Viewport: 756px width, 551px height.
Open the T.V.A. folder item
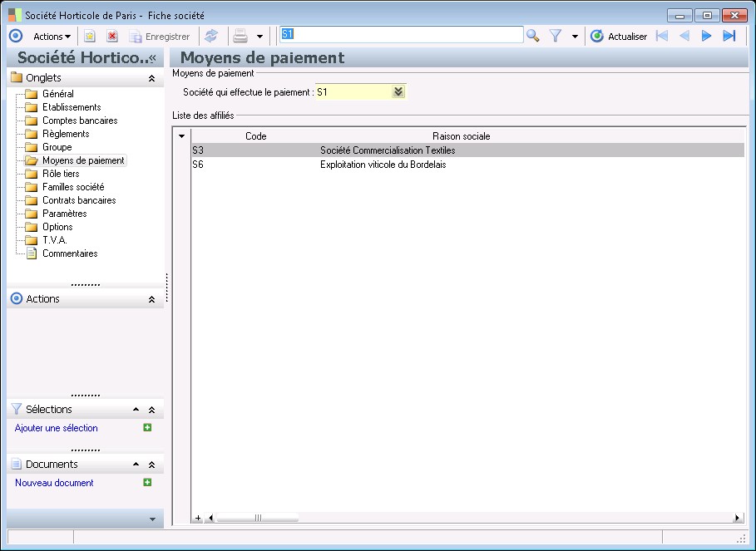coord(54,240)
